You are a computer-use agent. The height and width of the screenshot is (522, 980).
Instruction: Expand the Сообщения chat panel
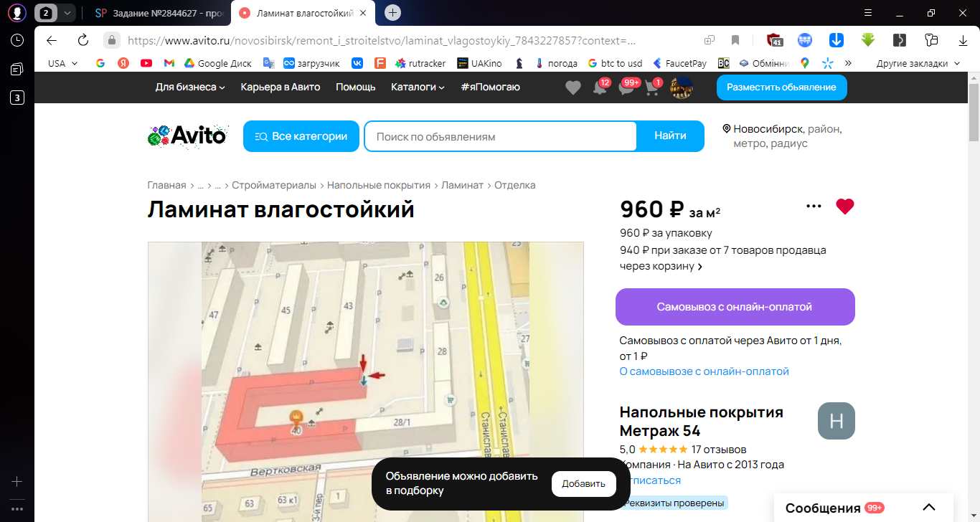929,508
